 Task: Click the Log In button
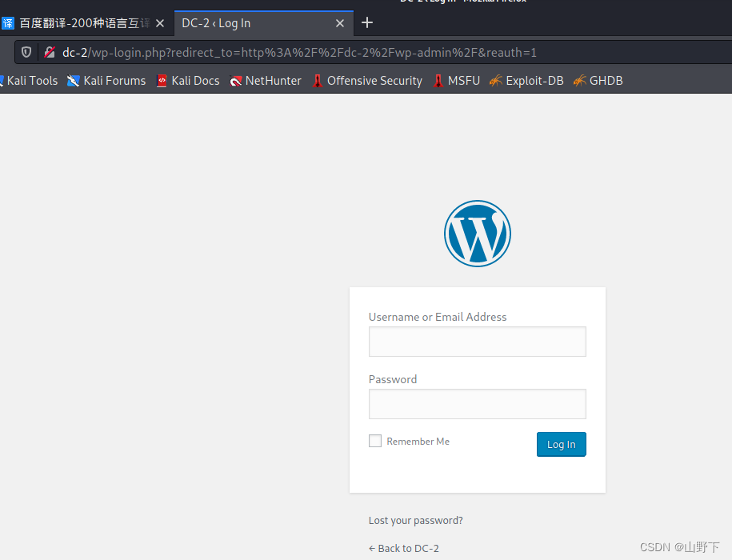(561, 444)
